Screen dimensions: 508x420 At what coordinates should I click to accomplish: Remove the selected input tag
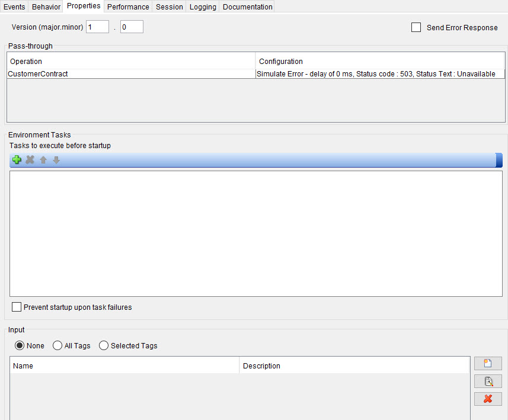(487, 399)
